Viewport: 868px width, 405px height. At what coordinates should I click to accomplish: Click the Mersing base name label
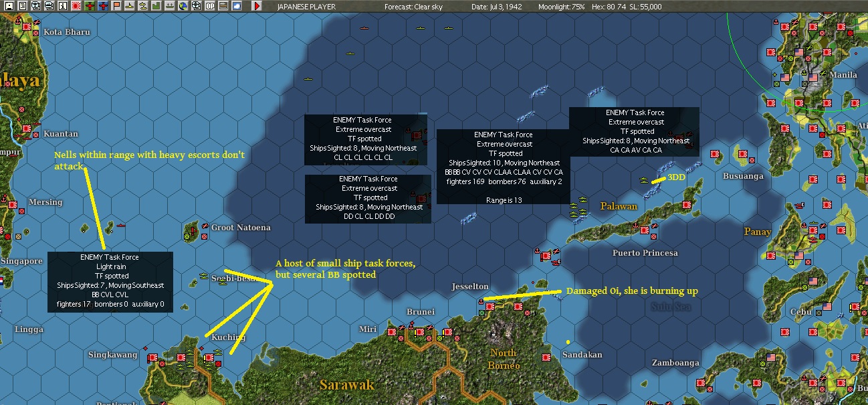(45, 202)
